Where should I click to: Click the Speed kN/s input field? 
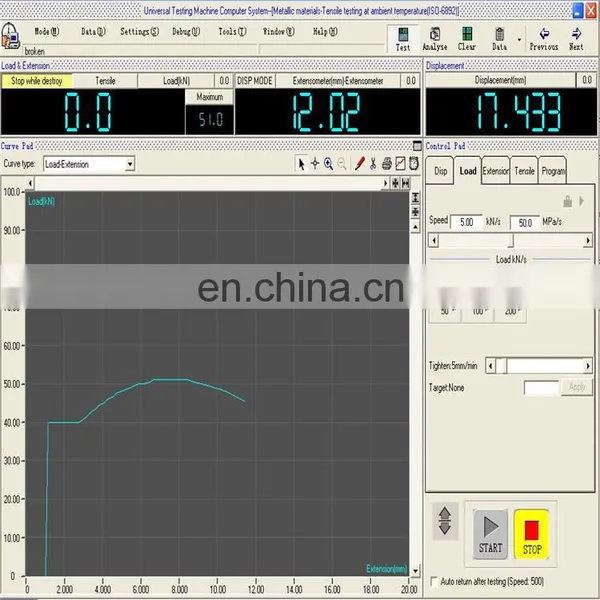pos(466,222)
